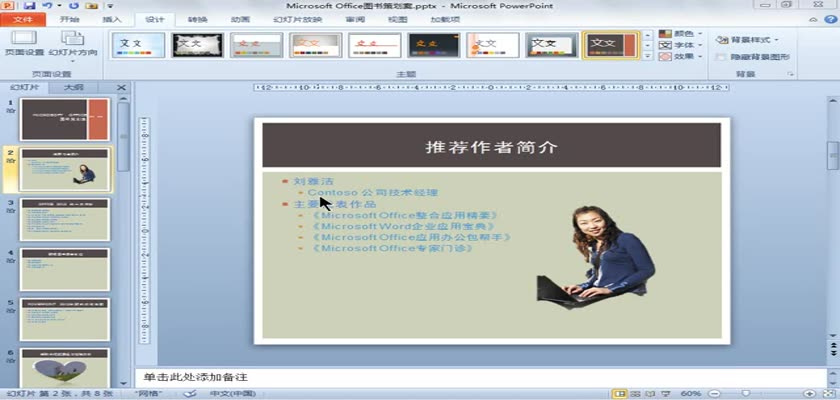Switch to the 审阅 ribbon tab

(x=355, y=20)
